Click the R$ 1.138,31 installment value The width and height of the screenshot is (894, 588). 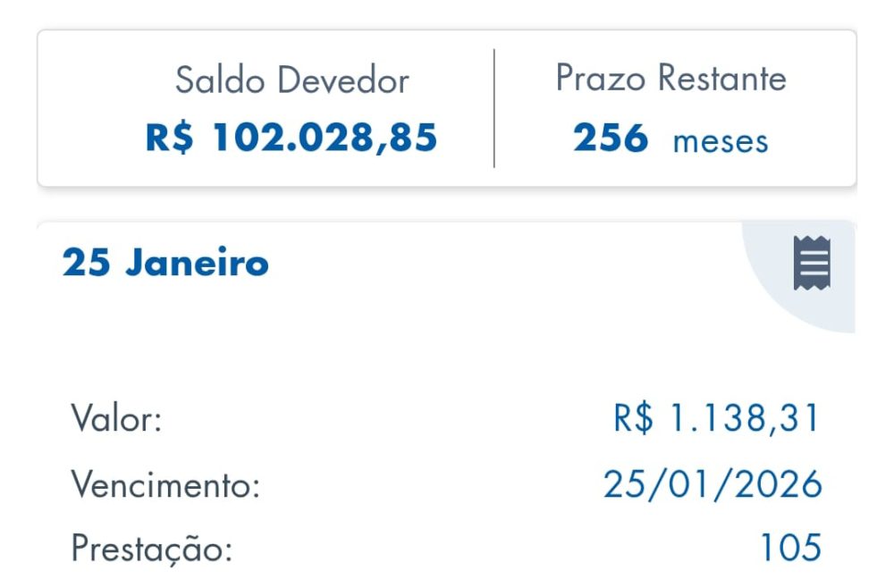[x=716, y=419]
